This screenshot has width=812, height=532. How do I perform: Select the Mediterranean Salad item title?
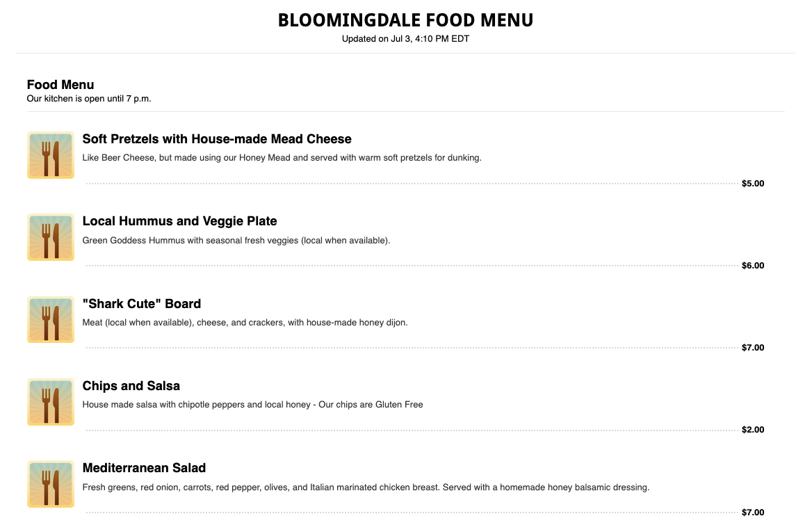tap(144, 468)
